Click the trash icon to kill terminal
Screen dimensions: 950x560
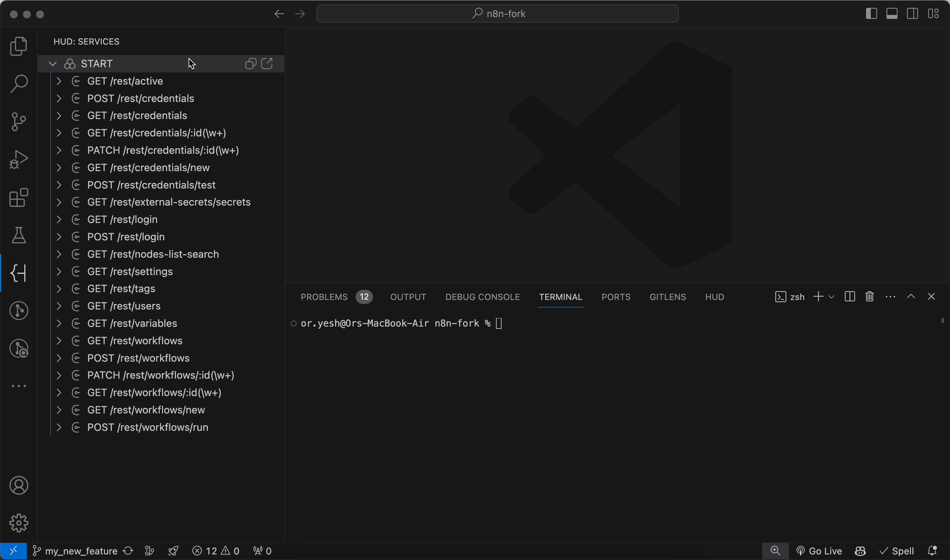pyautogui.click(x=870, y=297)
